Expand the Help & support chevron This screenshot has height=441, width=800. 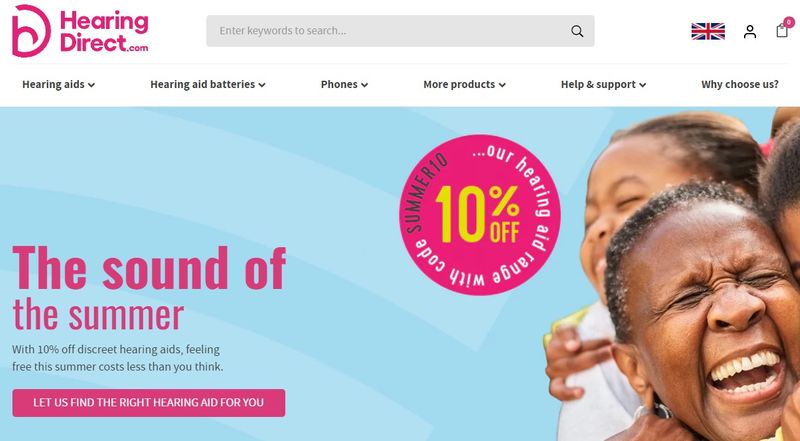tap(642, 85)
